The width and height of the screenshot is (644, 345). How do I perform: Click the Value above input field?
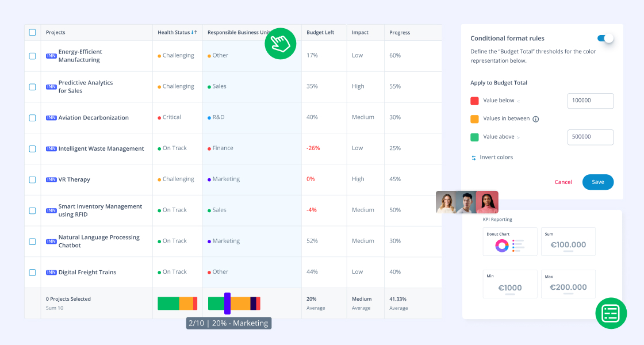point(590,137)
